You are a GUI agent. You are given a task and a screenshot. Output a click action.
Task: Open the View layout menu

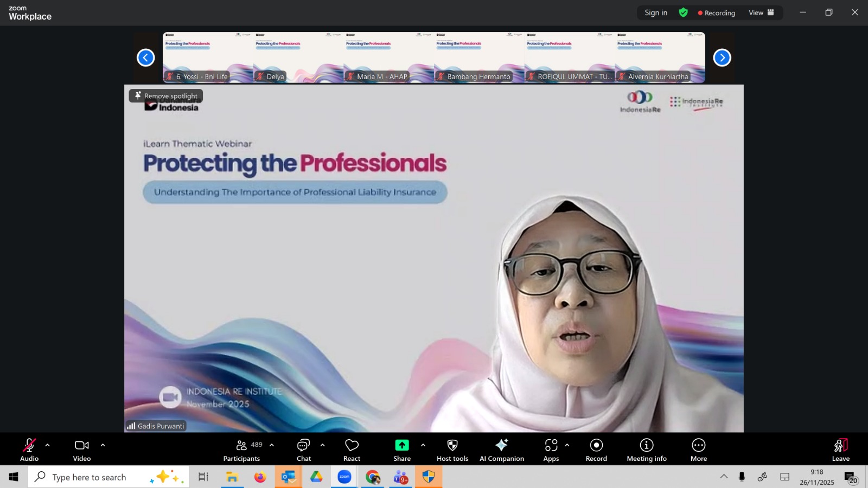tap(761, 12)
